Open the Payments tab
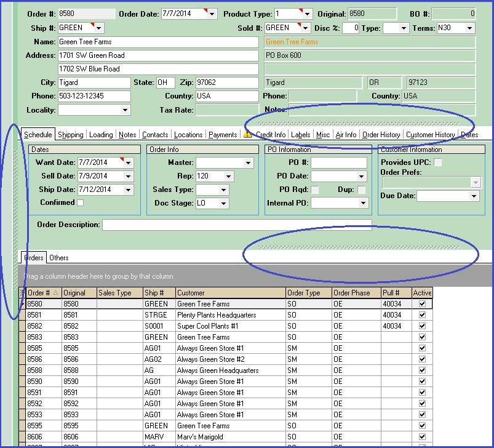The width and height of the screenshot is (494, 448). pyautogui.click(x=223, y=135)
